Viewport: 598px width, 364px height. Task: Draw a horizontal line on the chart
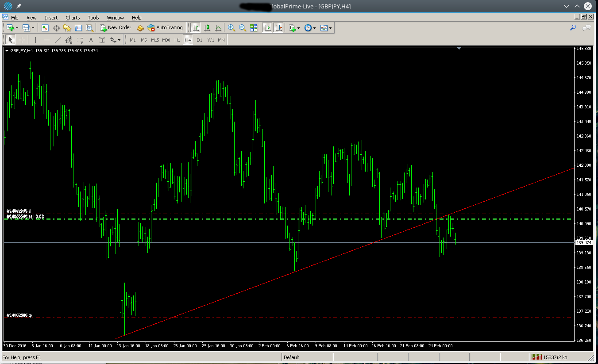[46, 40]
